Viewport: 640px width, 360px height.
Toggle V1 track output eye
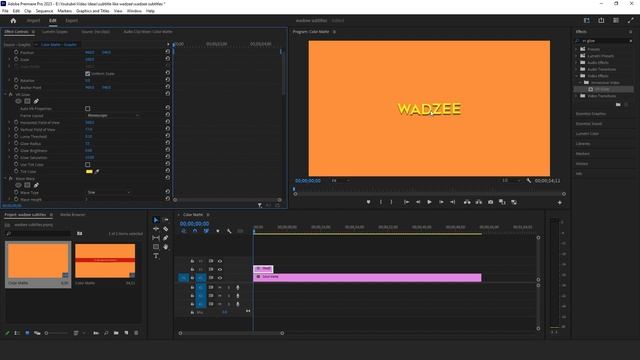coord(220,278)
